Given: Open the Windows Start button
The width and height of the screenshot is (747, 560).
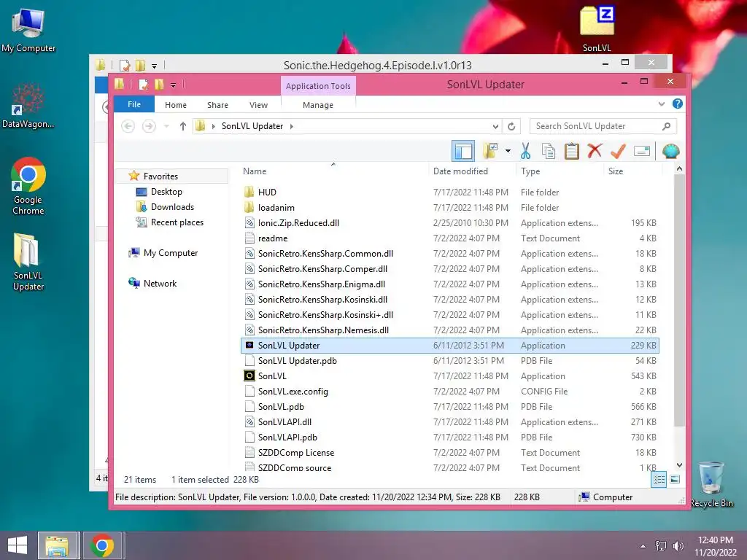Looking at the screenshot, I should 18,545.
